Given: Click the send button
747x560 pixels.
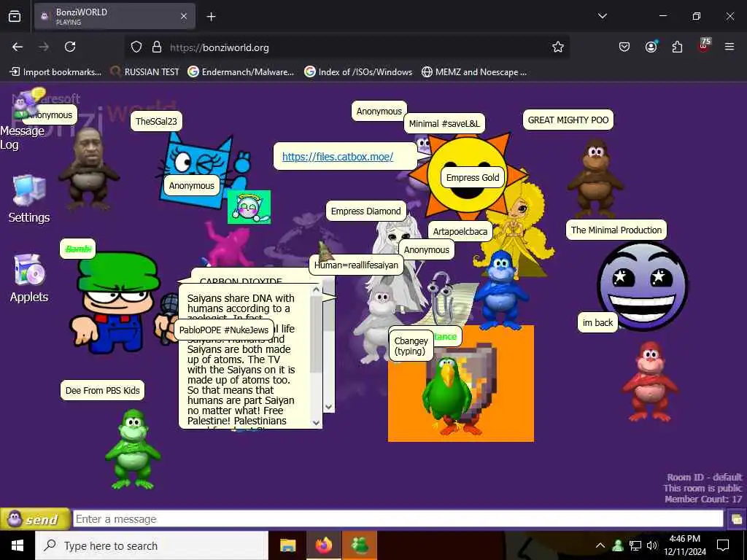Looking at the screenshot, I should tap(35, 519).
